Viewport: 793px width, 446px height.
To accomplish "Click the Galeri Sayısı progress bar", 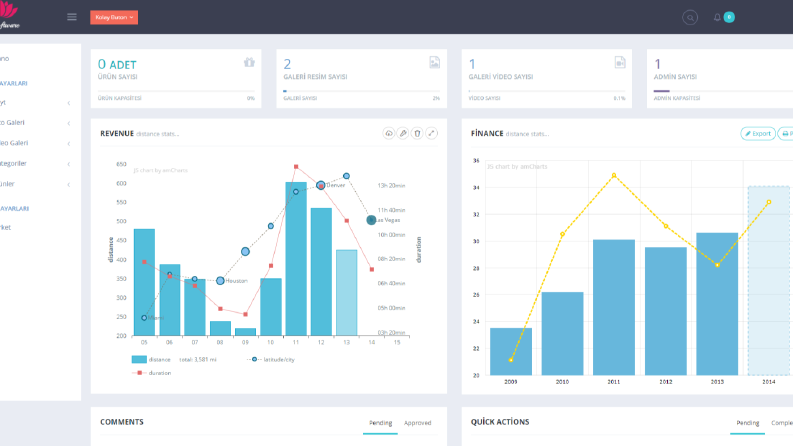I will (362, 91).
